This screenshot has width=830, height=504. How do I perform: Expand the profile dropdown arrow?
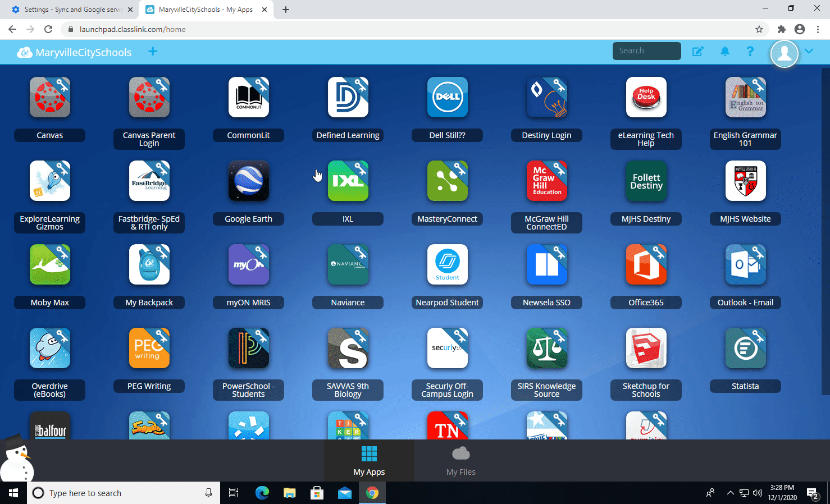809,51
